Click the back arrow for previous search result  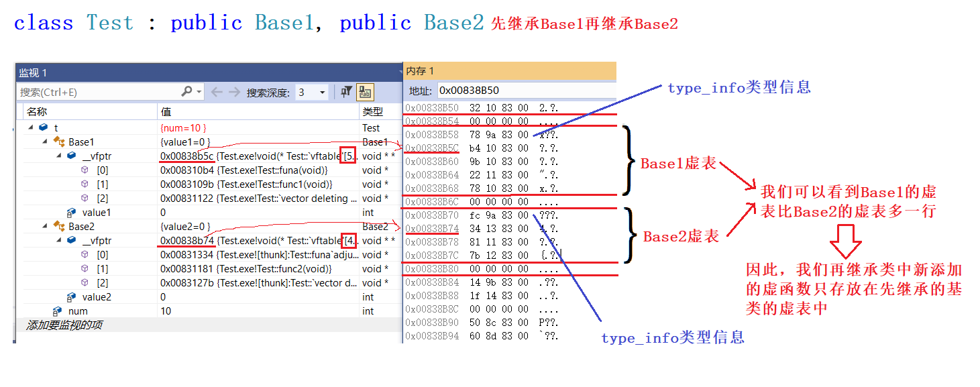pos(217,92)
